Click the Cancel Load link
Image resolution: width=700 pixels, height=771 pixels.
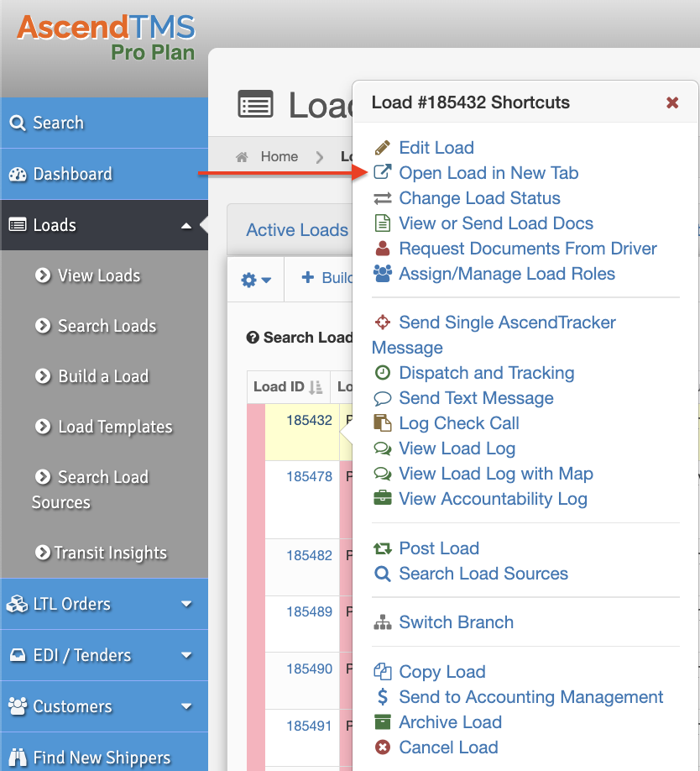[448, 747]
